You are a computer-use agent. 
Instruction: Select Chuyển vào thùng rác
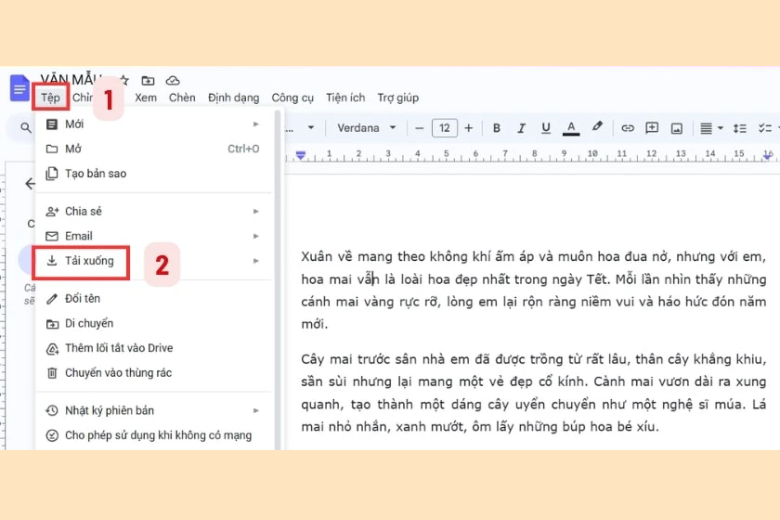(154, 373)
